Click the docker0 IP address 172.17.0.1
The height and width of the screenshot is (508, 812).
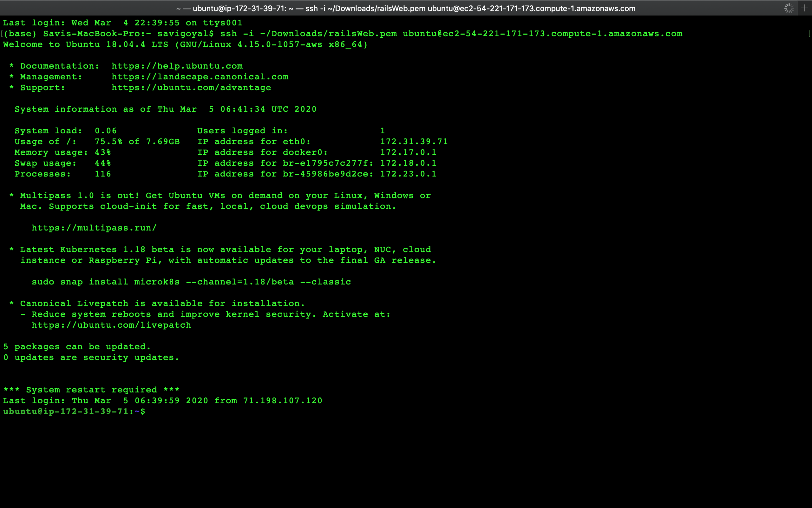(x=408, y=152)
